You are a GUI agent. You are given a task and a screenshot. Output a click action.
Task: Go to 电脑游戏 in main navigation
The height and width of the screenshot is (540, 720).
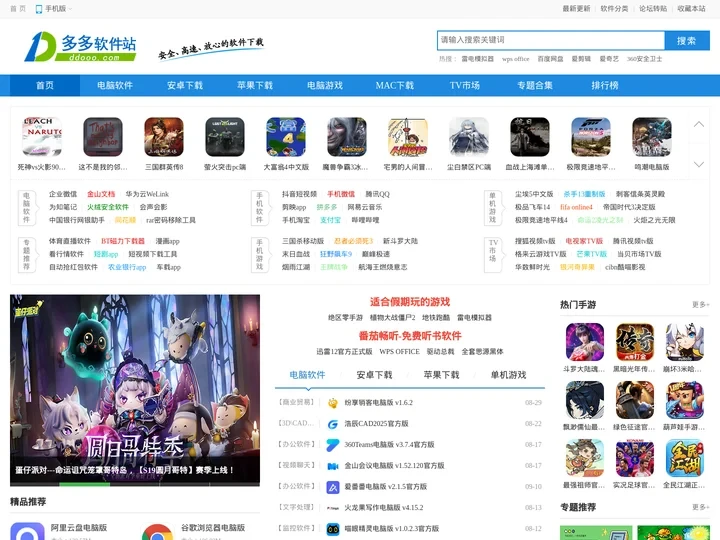tap(325, 85)
